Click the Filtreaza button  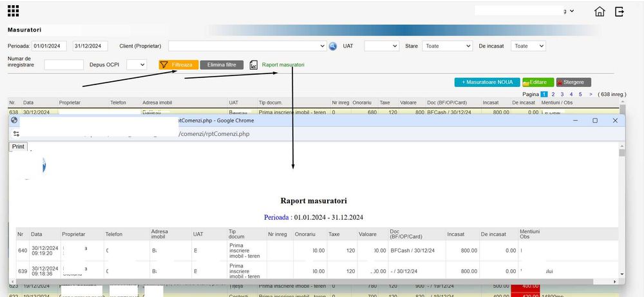click(178, 65)
